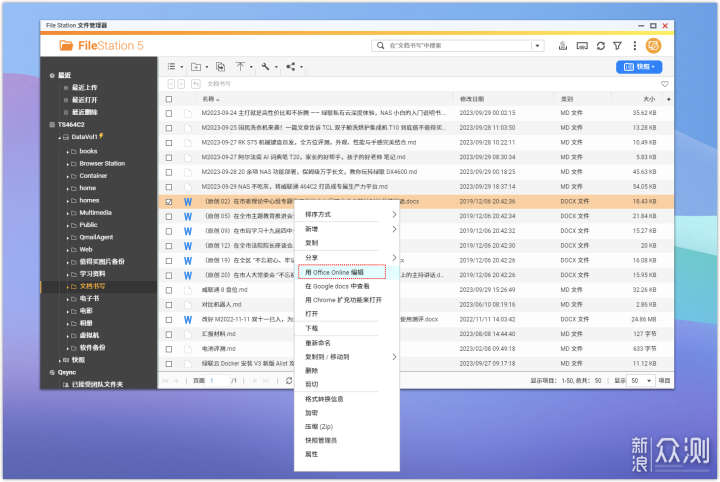The width and height of the screenshot is (720, 482).
Task: Click the go to parent folder icon
Action: tap(196, 84)
